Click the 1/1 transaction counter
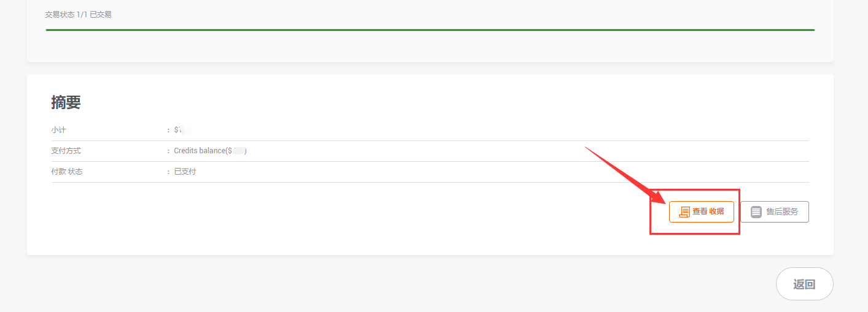This screenshot has height=312, width=868. click(x=82, y=15)
